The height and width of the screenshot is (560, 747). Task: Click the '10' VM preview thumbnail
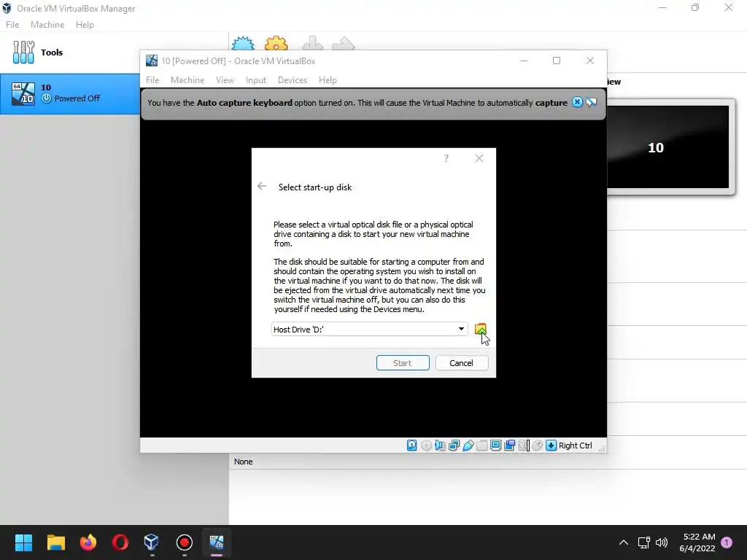[x=668, y=147]
